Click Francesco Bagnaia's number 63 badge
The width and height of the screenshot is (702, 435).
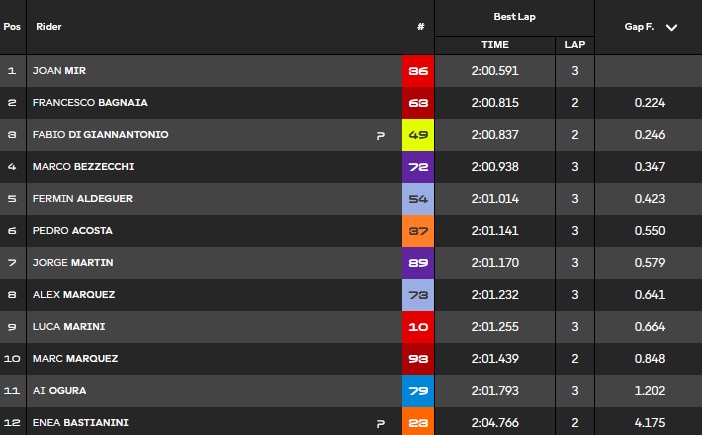pyautogui.click(x=417, y=103)
